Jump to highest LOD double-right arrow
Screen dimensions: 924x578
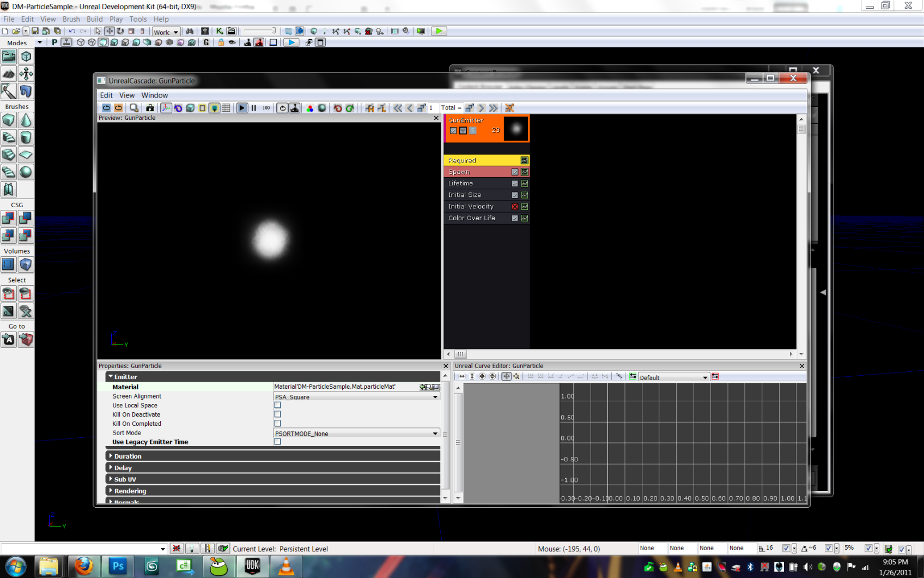pyautogui.click(x=493, y=108)
